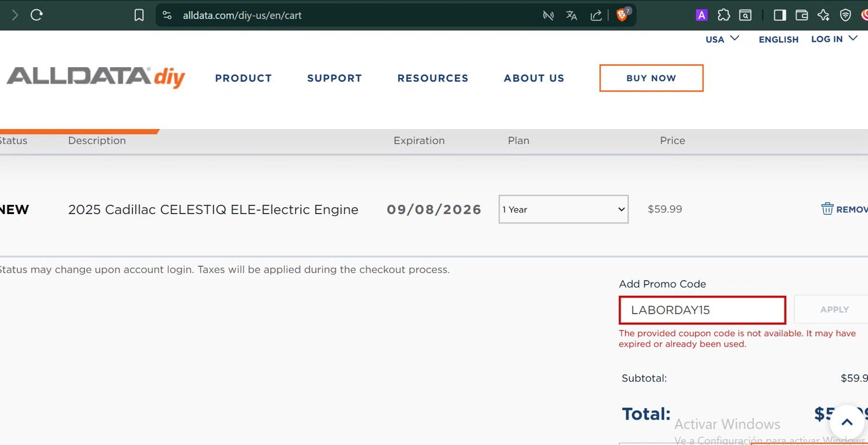Expand the USA country selector
The image size is (868, 445).
pyautogui.click(x=722, y=39)
